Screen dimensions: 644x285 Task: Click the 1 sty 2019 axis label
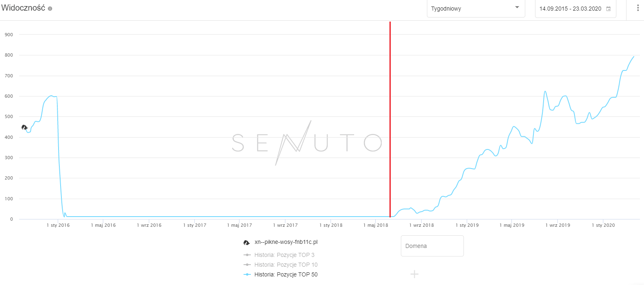tap(467, 225)
